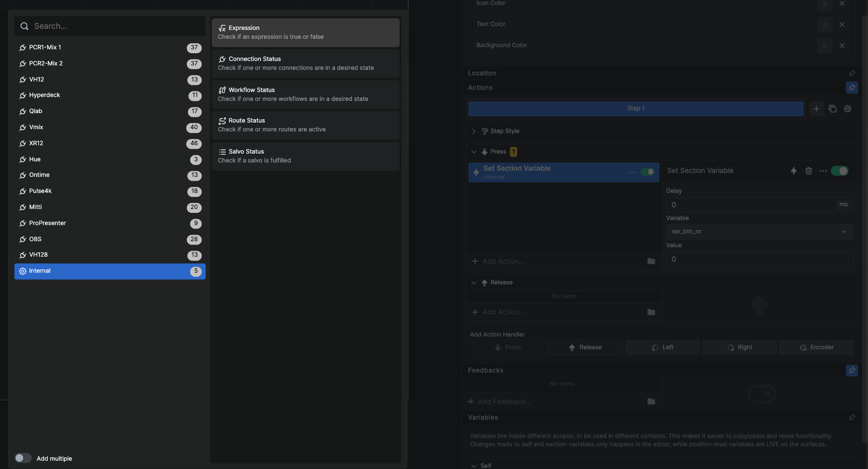Add a Left action handler
Image resolution: width=868 pixels, height=469 pixels.
point(662,348)
